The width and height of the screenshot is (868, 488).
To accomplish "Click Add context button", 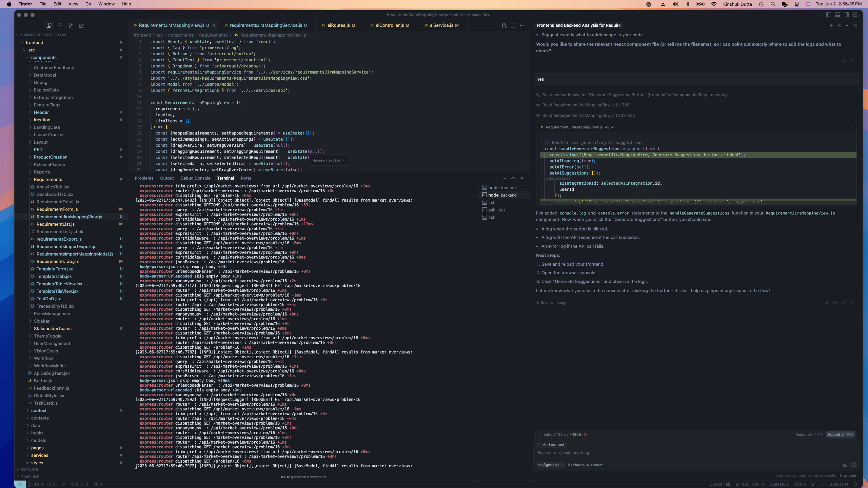I will 551,445.
